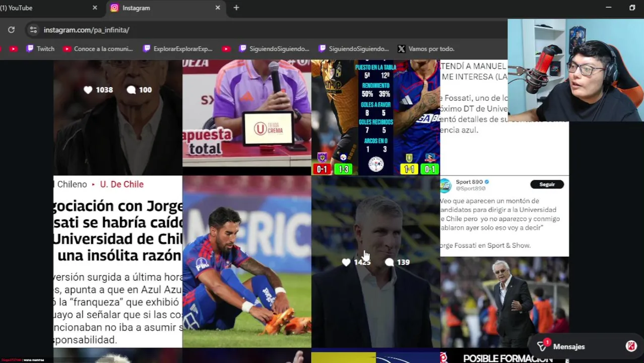
Task: Open the second 'SiguiendoSiguiendo...' bookmark
Action: [x=354, y=49]
